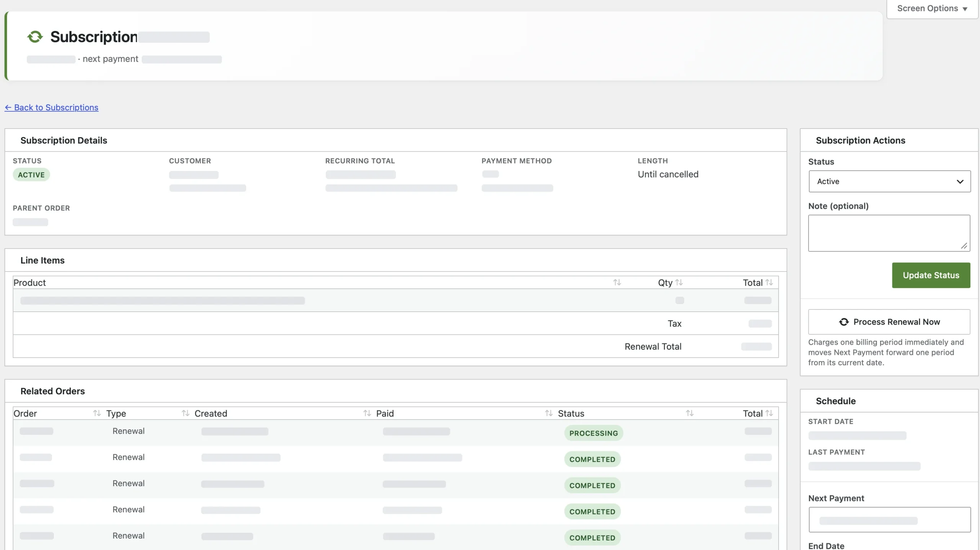This screenshot has height=550, width=980.
Task: Open the Status select showing Active
Action: 889,181
